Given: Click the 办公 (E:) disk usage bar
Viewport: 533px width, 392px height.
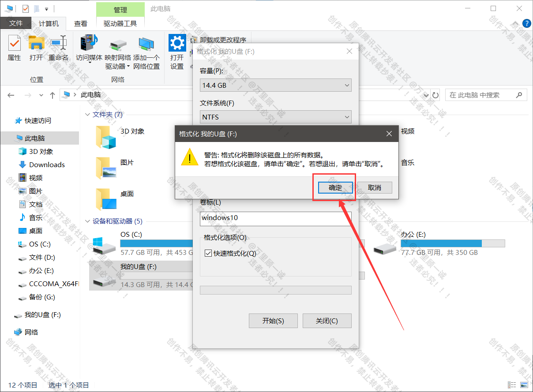Looking at the screenshot, I should point(453,243).
